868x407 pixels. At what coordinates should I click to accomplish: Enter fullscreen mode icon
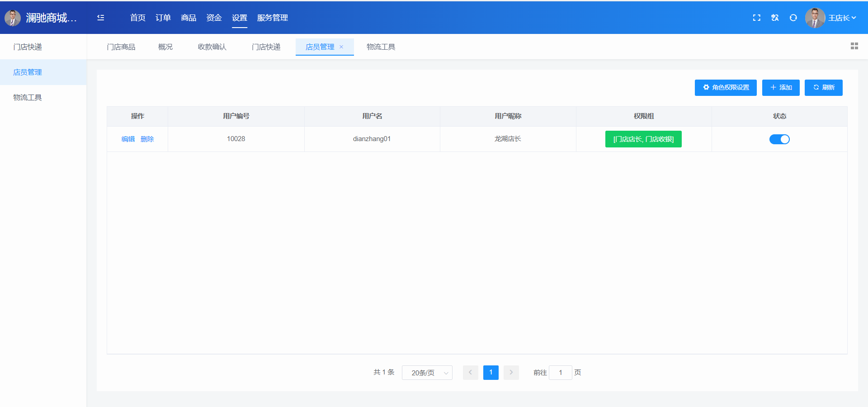tap(756, 18)
